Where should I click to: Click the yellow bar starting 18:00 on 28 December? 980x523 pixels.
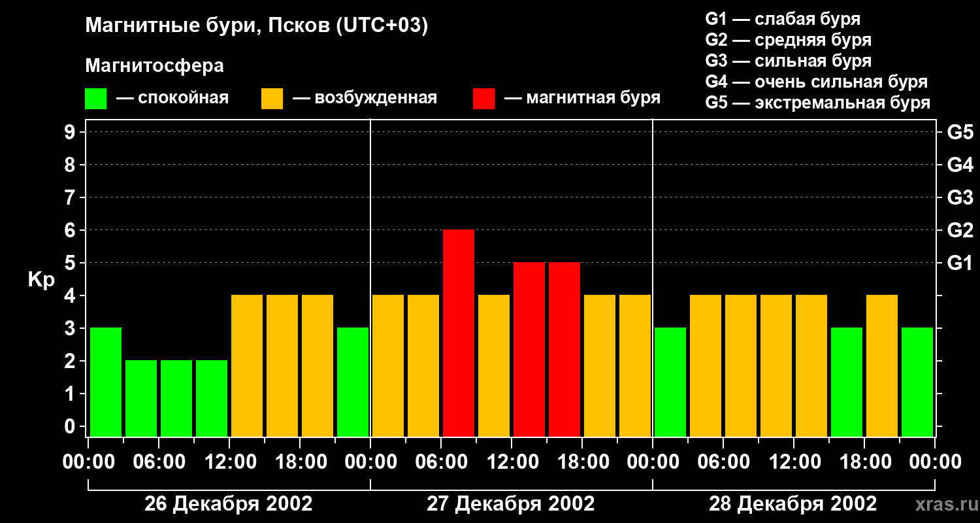[882, 365]
